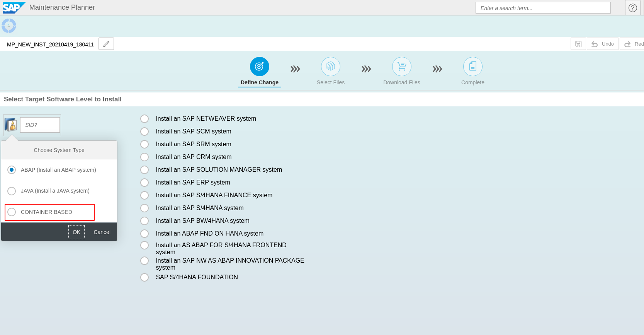Choose Install an SAP BW/4HANA system
Screen dimensions: 644x335
pos(144,221)
